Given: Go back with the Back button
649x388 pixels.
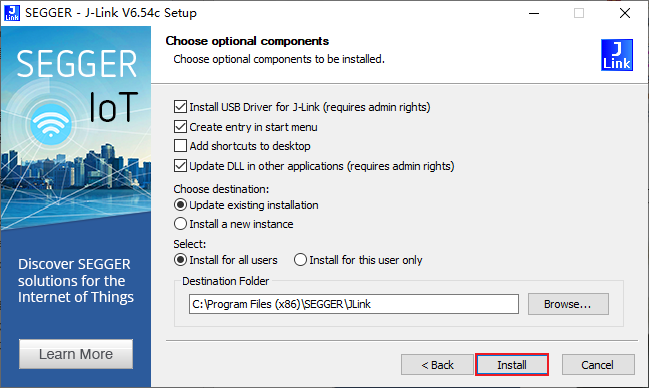Looking at the screenshot, I should [437, 365].
